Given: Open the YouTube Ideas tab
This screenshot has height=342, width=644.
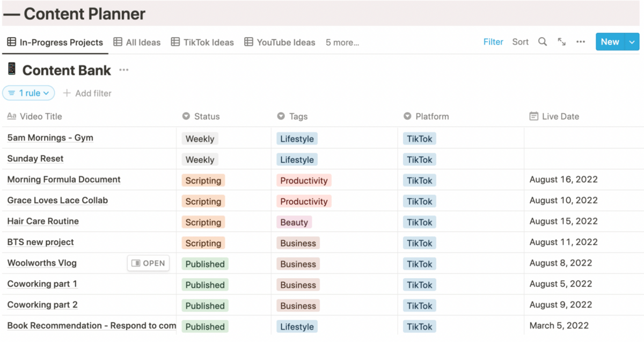Looking at the screenshot, I should (x=280, y=42).
